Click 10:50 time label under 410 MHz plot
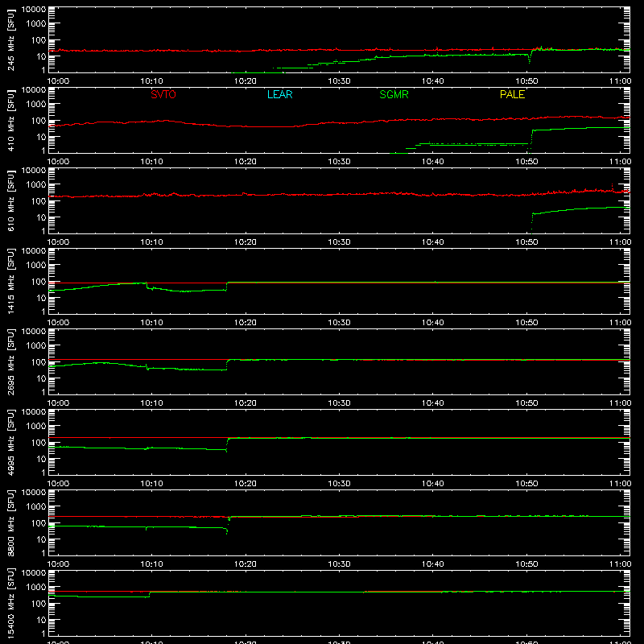 (x=526, y=162)
